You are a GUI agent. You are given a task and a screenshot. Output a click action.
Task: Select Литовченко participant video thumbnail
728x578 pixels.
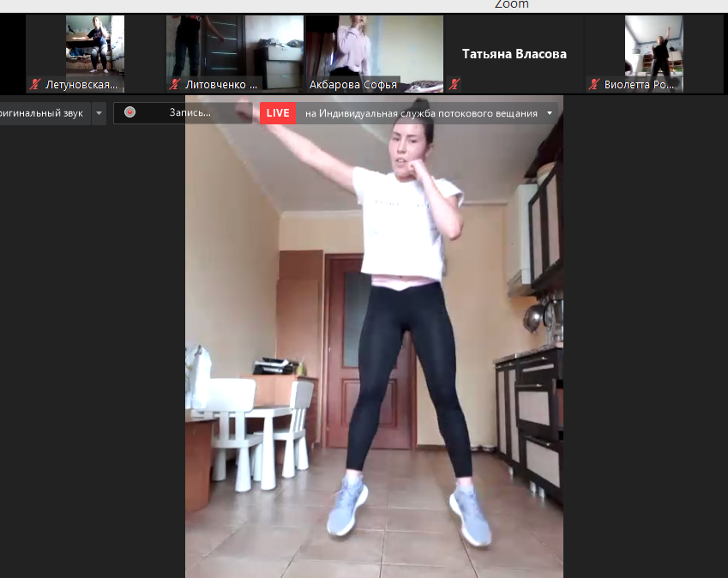tap(234, 54)
